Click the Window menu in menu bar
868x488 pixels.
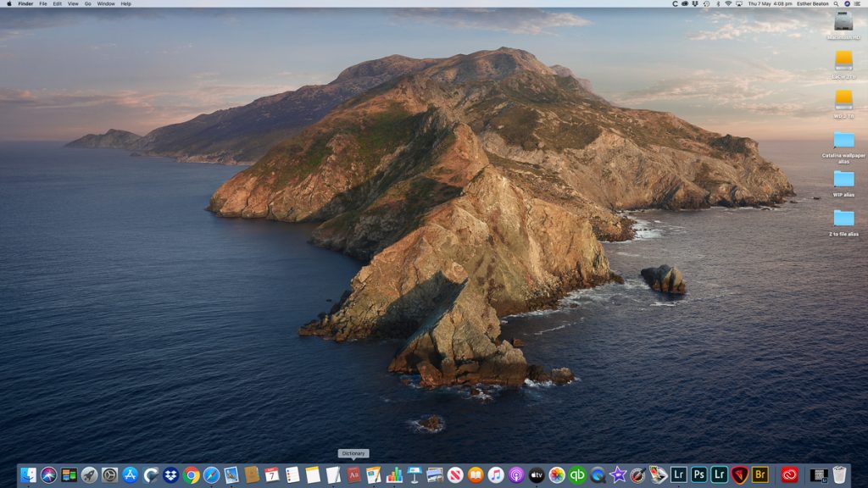[x=106, y=3]
